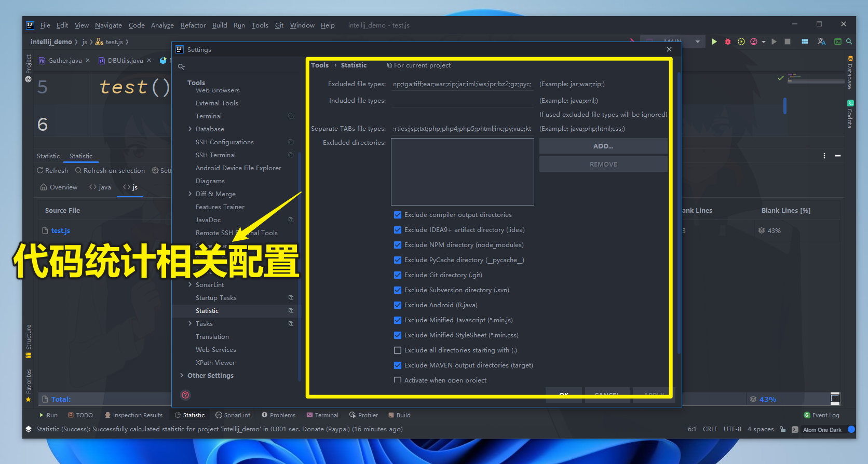868x464 pixels.
Task: Run with coverage icon in the toolbar
Action: pyautogui.click(x=741, y=42)
